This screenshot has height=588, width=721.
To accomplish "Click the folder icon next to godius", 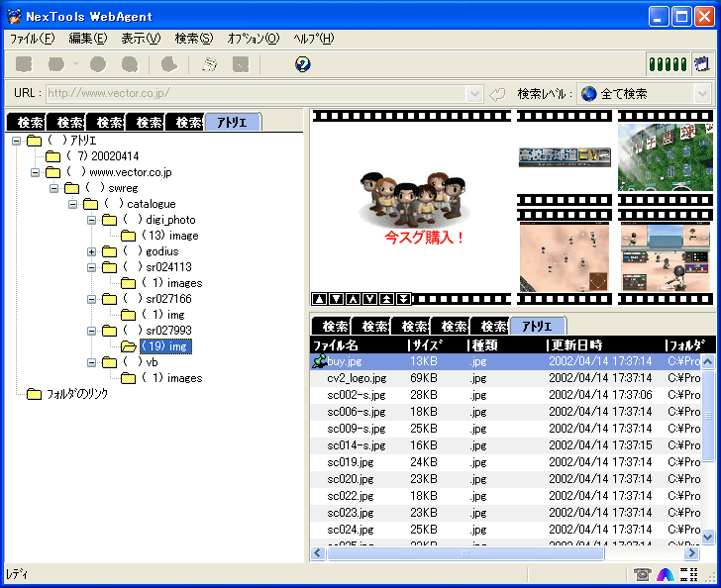I will coord(109,251).
